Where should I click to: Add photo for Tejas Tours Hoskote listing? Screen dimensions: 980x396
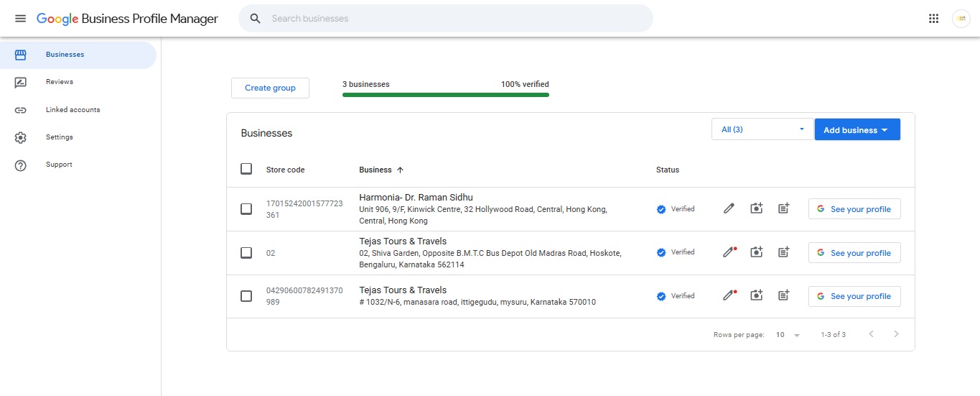pos(756,253)
